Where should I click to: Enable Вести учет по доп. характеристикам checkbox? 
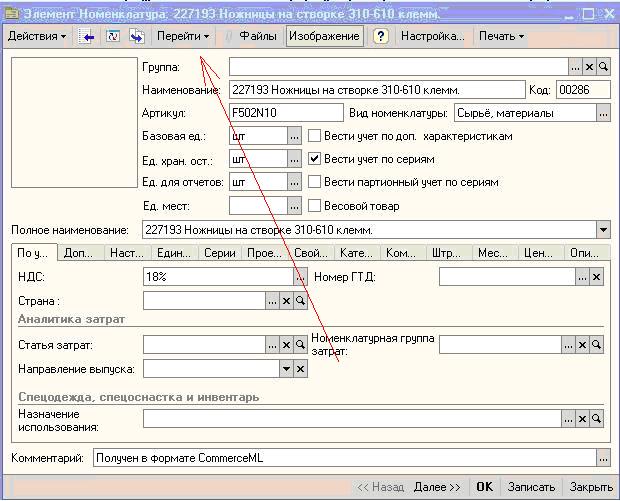pyautogui.click(x=314, y=136)
